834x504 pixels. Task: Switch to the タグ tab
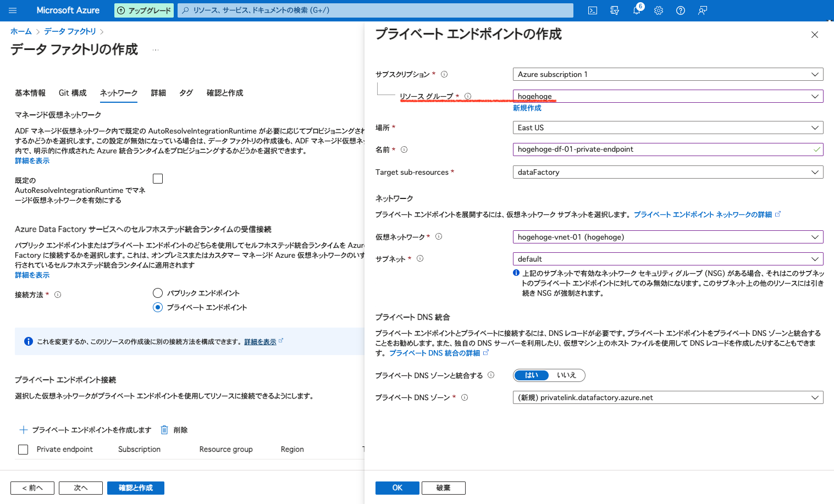186,93
